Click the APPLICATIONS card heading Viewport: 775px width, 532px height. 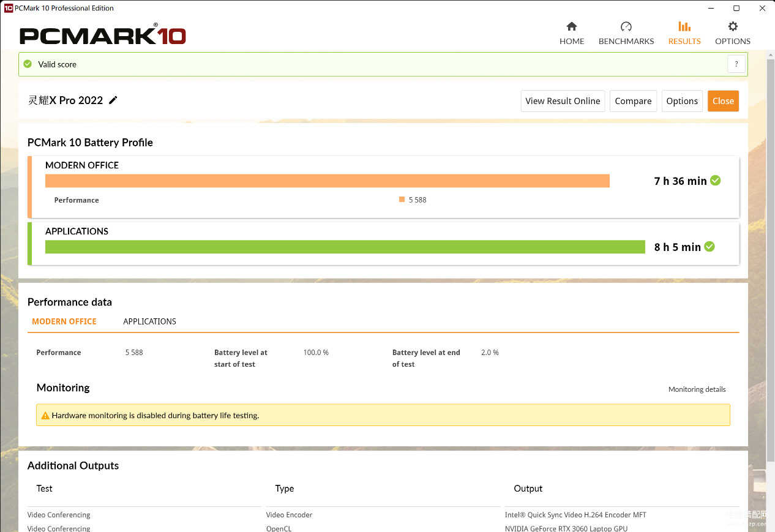coord(77,231)
